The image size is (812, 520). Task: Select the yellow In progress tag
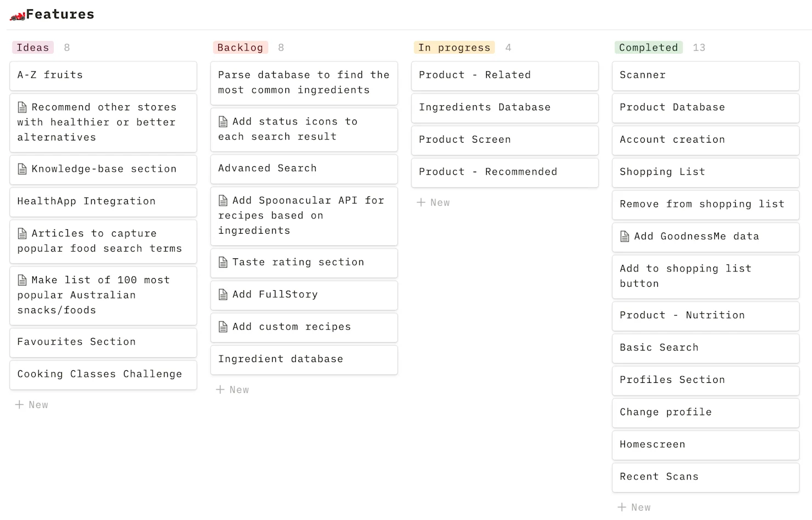coord(454,48)
